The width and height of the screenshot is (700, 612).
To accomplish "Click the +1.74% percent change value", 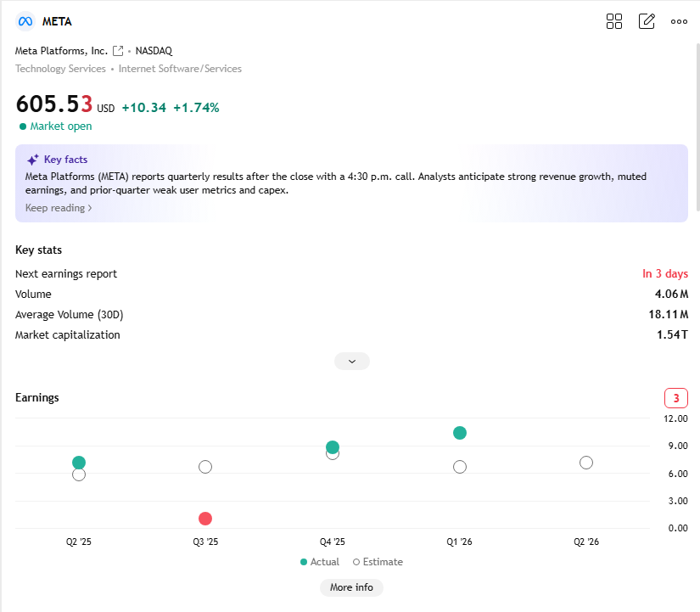I will point(196,108).
